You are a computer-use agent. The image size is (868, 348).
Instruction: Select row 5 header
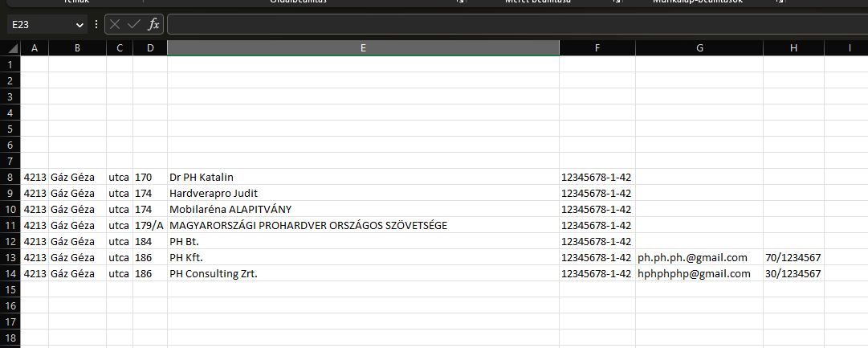point(10,129)
